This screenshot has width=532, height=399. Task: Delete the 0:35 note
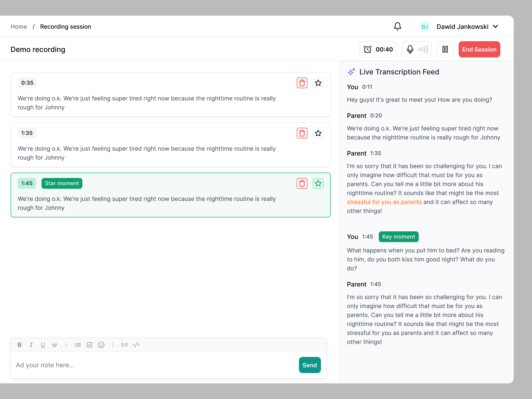pyautogui.click(x=302, y=83)
